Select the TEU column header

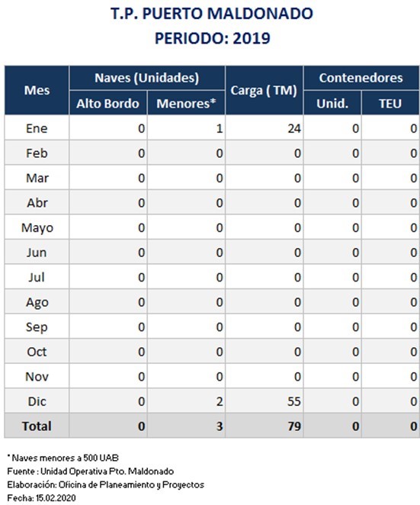tap(390, 103)
